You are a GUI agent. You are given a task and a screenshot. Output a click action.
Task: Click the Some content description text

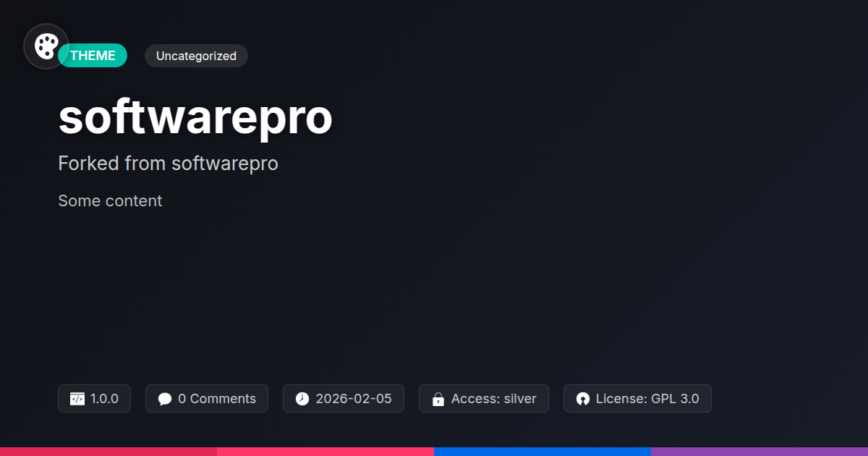(110, 201)
